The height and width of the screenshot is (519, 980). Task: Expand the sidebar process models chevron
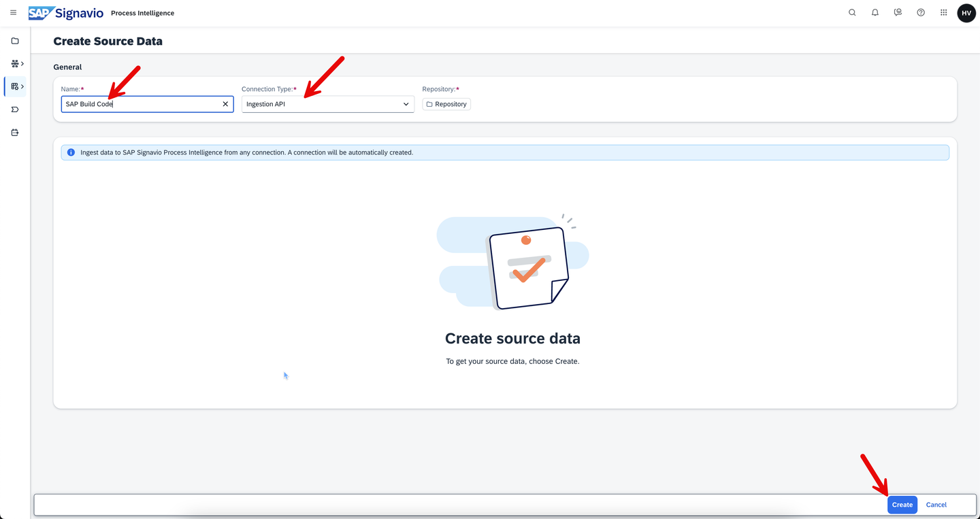click(x=22, y=64)
